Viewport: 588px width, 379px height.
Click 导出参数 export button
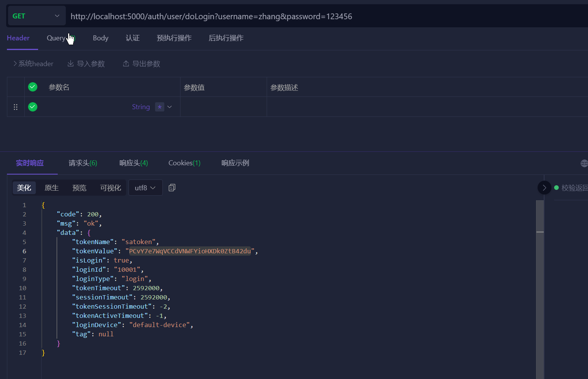click(x=142, y=64)
